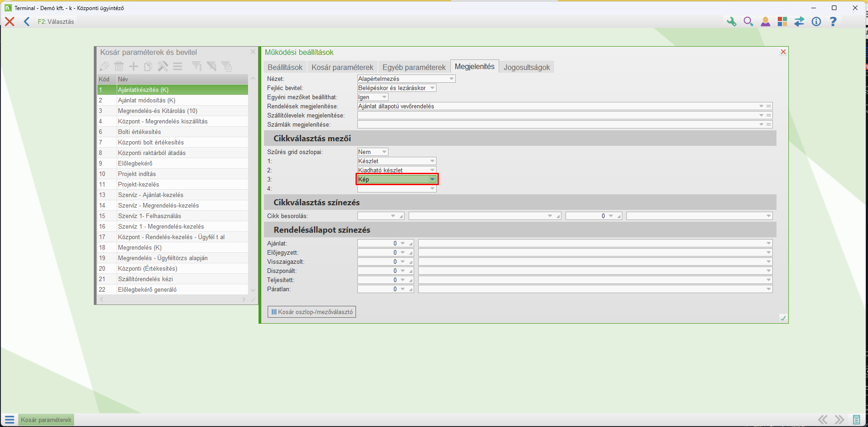The height and width of the screenshot is (427, 868).
Task: Sort by the Név column header
Action: point(182,79)
